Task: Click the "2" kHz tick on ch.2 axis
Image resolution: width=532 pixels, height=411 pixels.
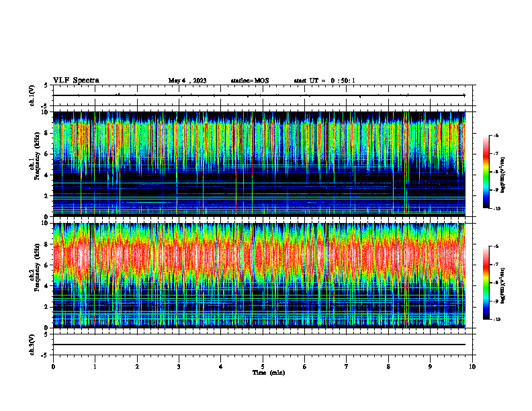Action: click(x=47, y=307)
